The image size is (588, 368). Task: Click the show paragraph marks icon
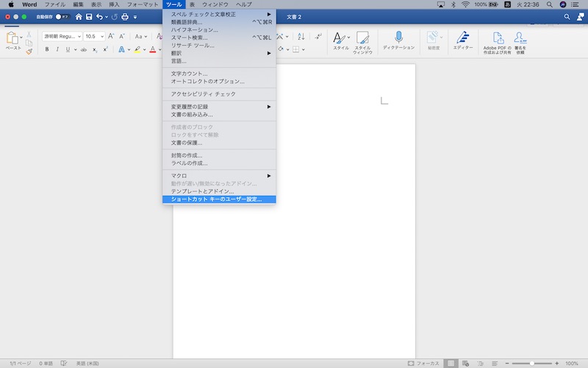click(318, 36)
